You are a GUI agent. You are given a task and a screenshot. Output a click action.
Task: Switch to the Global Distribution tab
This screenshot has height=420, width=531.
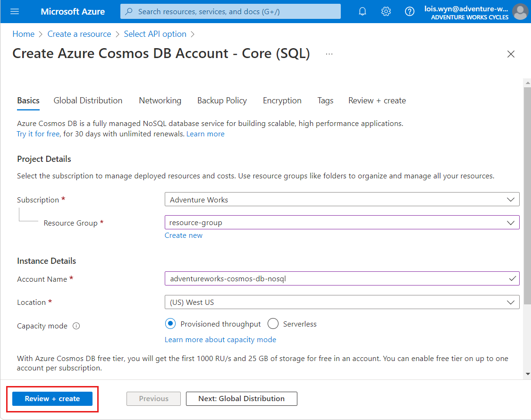point(88,101)
